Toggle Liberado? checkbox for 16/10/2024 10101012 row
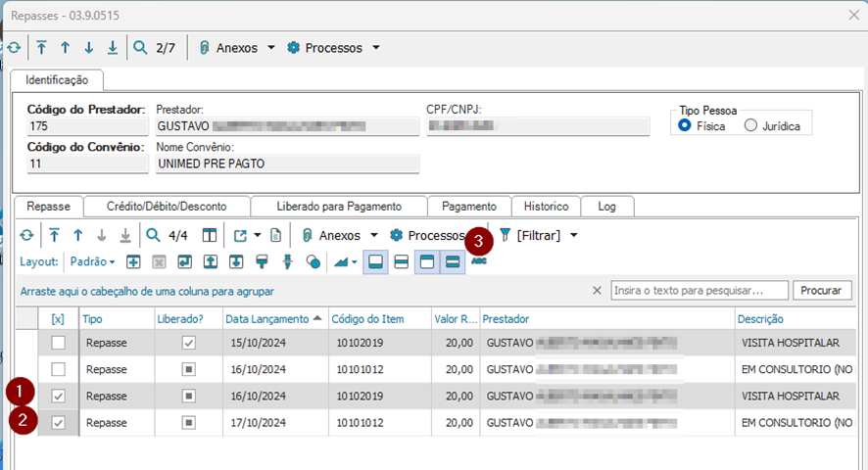 (189, 369)
